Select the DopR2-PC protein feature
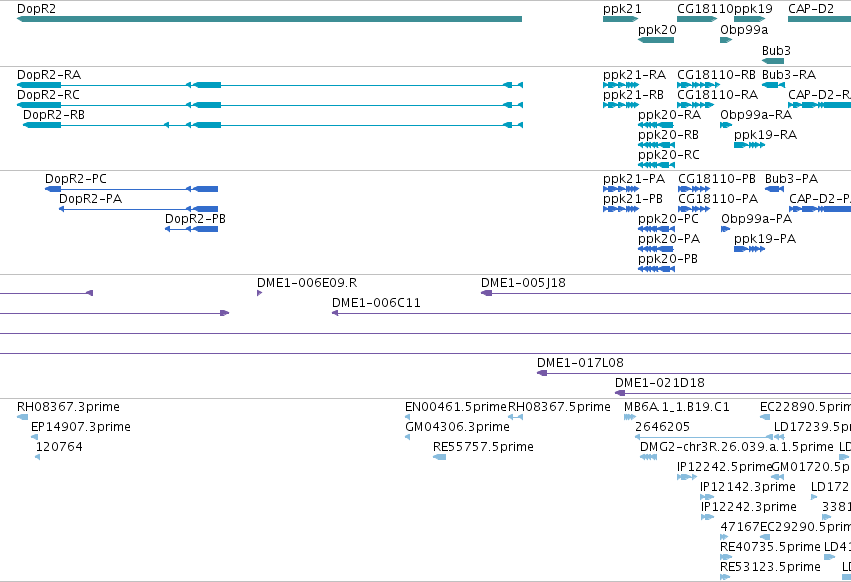 (x=131, y=189)
